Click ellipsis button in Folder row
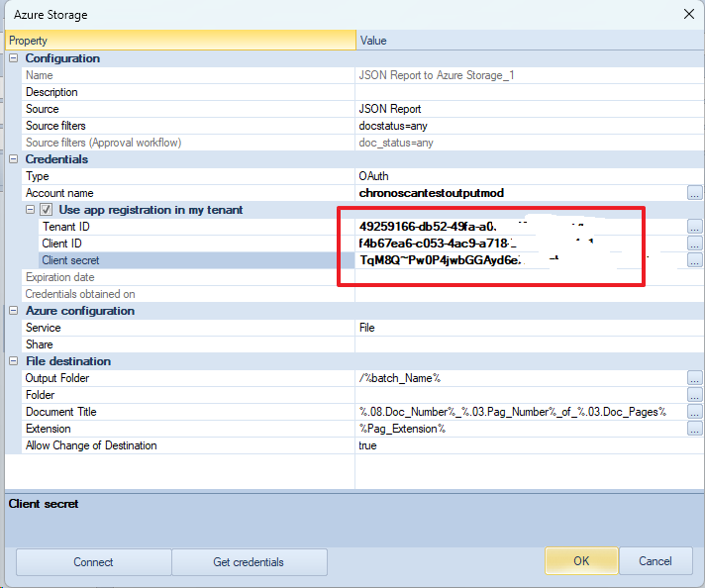 click(694, 395)
